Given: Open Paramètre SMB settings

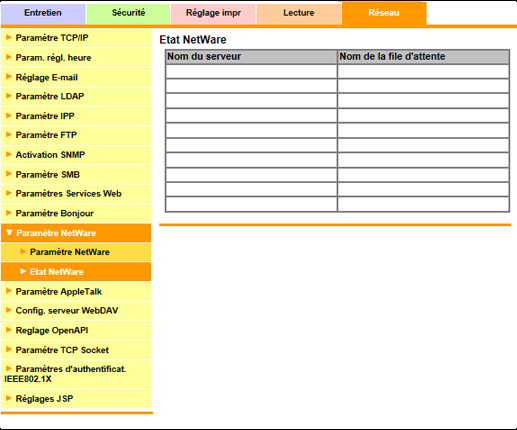Looking at the screenshot, I should [x=76, y=174].
